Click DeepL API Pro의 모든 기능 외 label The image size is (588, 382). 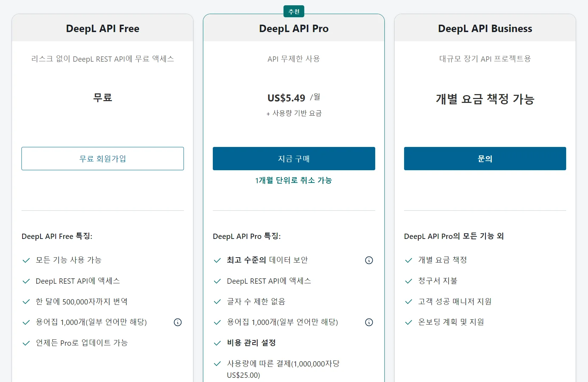coord(454,236)
